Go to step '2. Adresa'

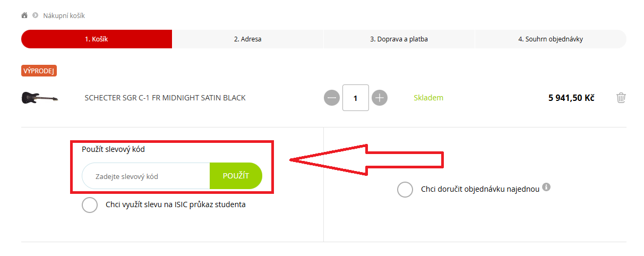click(248, 39)
